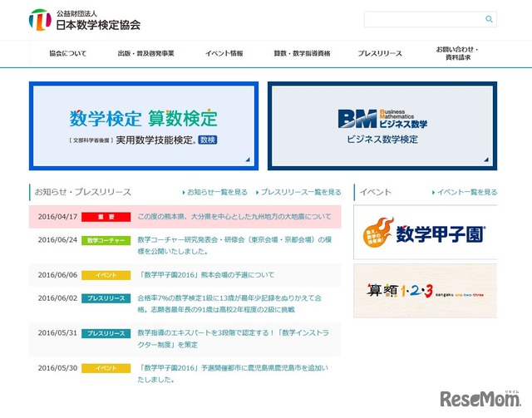Open the 数学コーチャー研究発表会 news item
Viewport: 532px width, 418px height.
[234, 245]
